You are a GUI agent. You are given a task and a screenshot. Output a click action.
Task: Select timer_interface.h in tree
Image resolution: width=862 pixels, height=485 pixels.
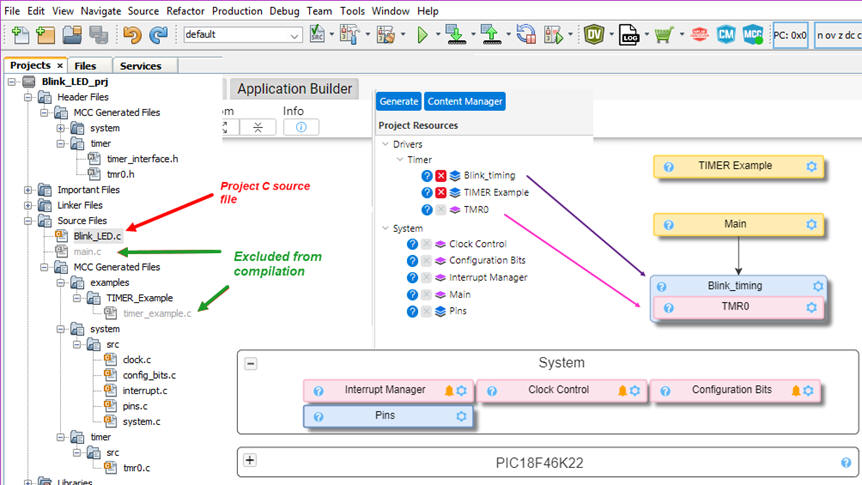[142, 159]
